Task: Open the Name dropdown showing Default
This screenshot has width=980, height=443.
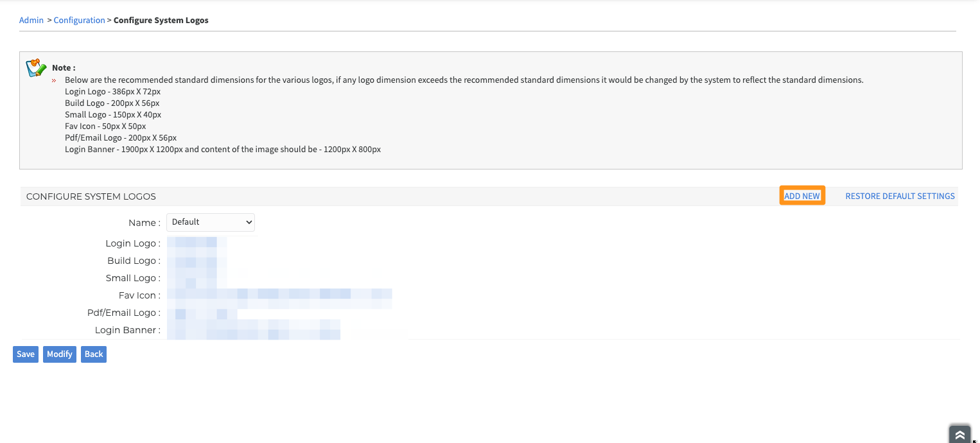Action: [x=211, y=222]
